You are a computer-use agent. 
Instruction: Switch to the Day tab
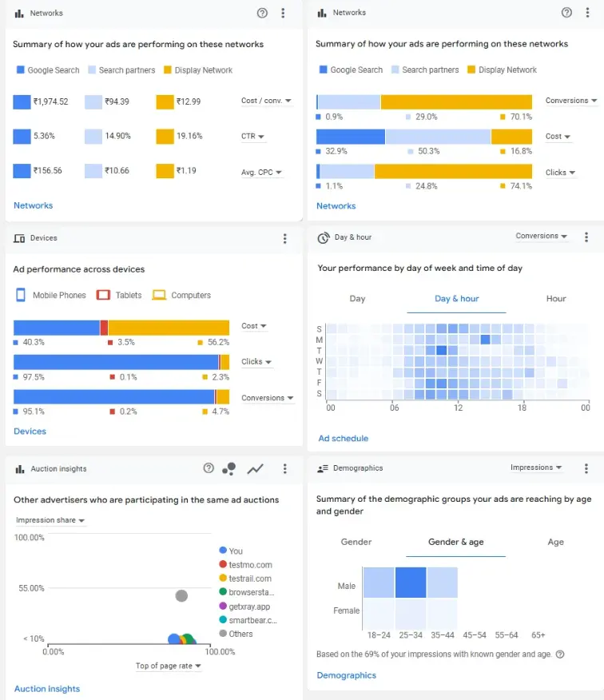(357, 299)
